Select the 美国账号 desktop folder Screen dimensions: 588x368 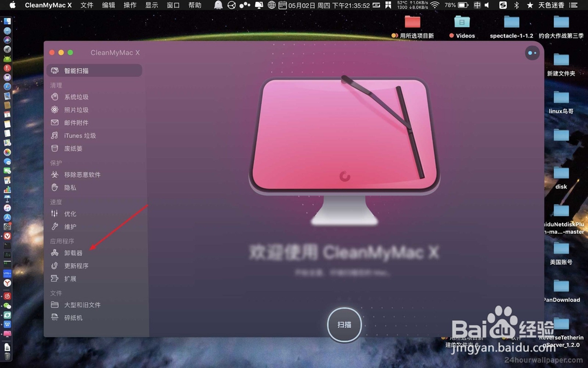[561, 253]
